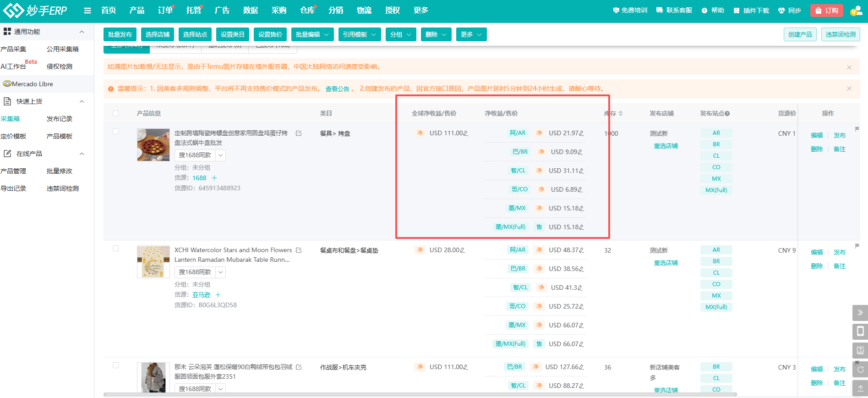Click the stock column sort arrows
The image size is (868, 398).
[621, 114]
